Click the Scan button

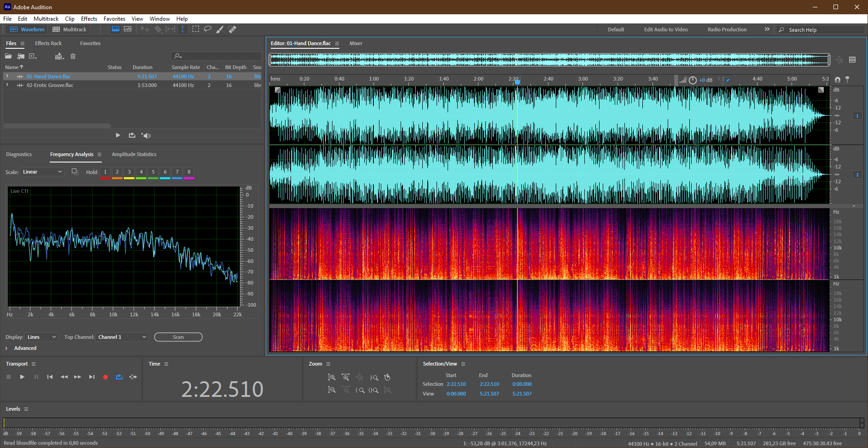(x=178, y=337)
